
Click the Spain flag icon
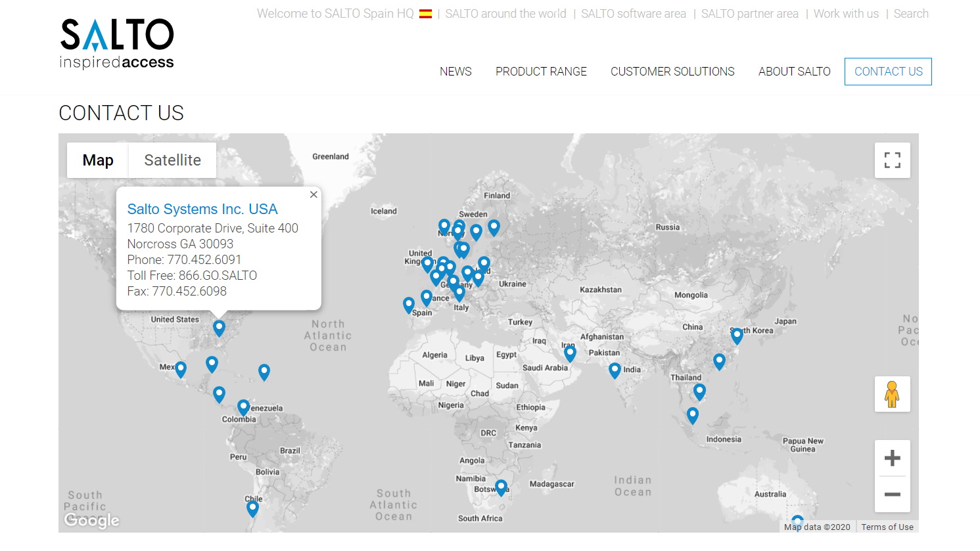425,14
